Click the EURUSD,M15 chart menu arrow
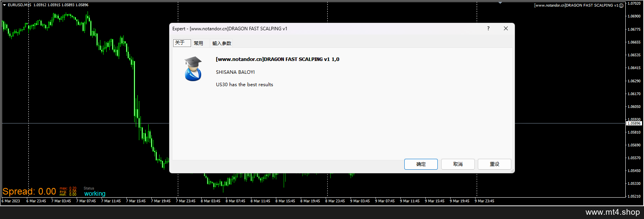Viewport: 644px width, 219px height. 4,5
